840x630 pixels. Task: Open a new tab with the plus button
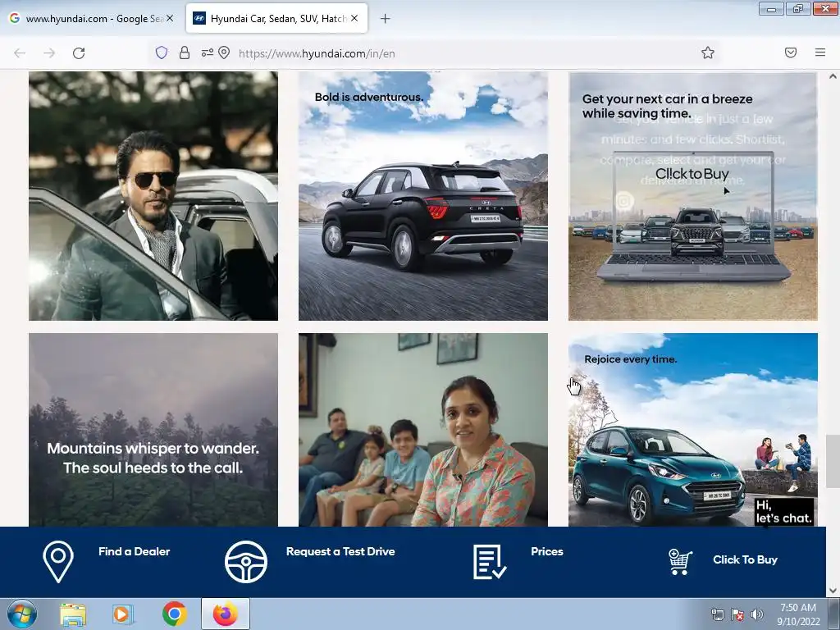[386, 19]
